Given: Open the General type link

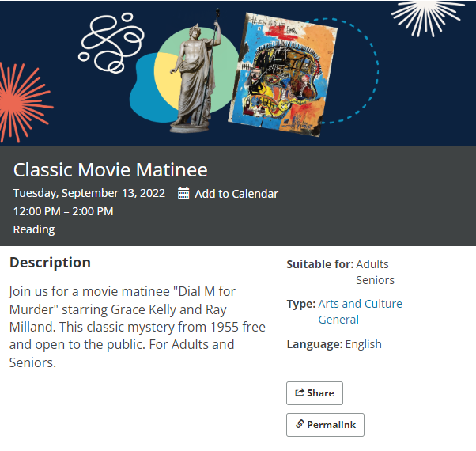Looking at the screenshot, I should click(x=338, y=320).
